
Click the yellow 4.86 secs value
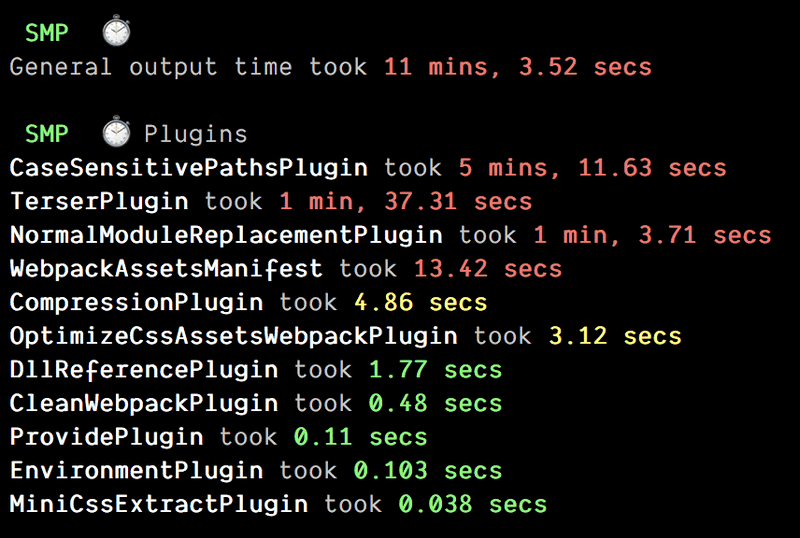tap(421, 303)
